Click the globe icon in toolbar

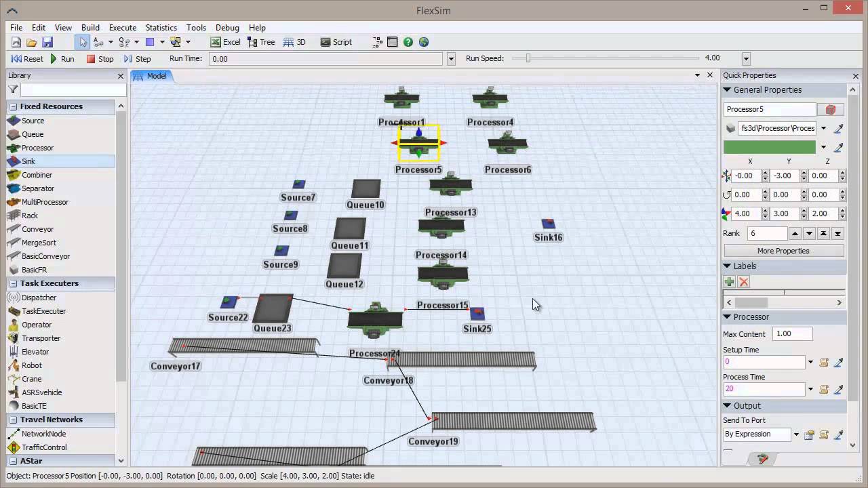(424, 42)
